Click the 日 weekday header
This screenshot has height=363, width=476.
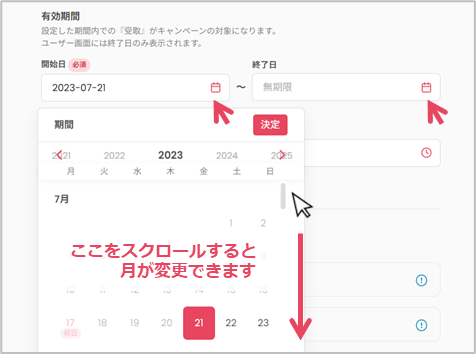click(x=270, y=171)
